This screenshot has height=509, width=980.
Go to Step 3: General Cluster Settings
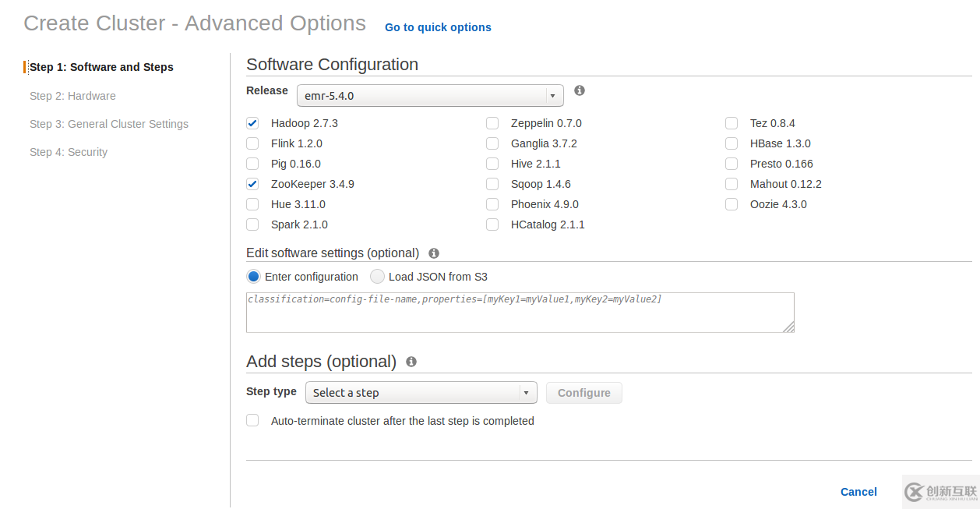click(109, 124)
